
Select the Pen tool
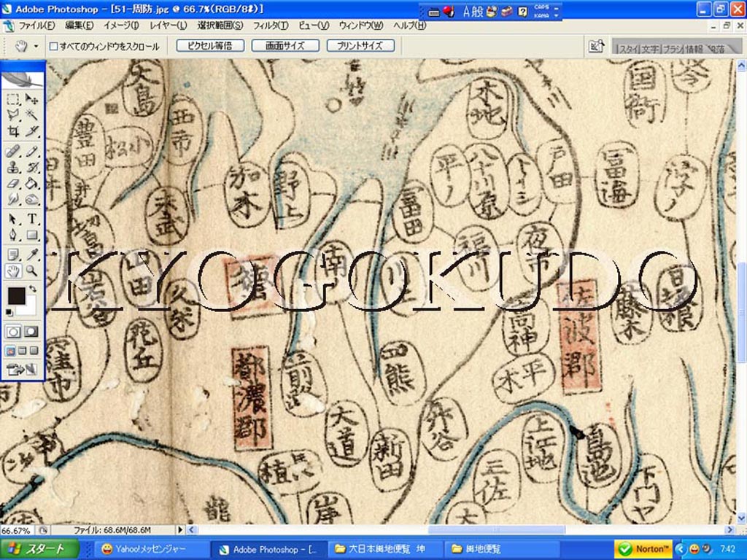pos(13,235)
